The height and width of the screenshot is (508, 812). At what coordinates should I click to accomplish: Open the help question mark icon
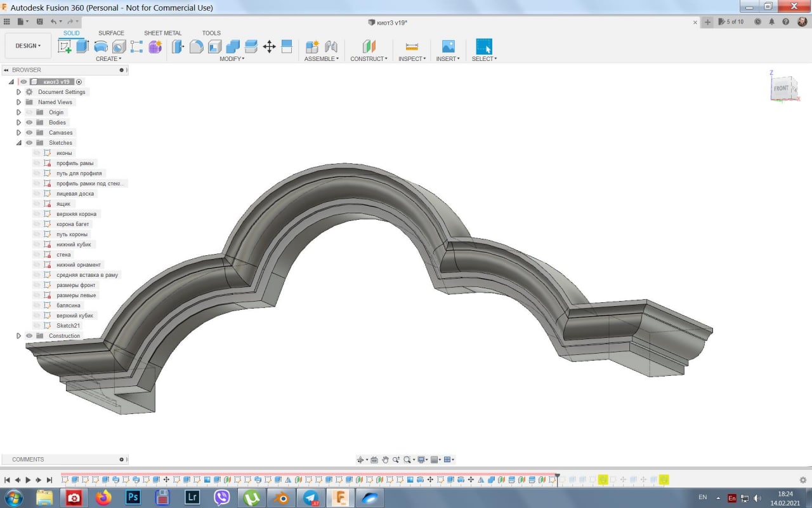[x=786, y=22]
